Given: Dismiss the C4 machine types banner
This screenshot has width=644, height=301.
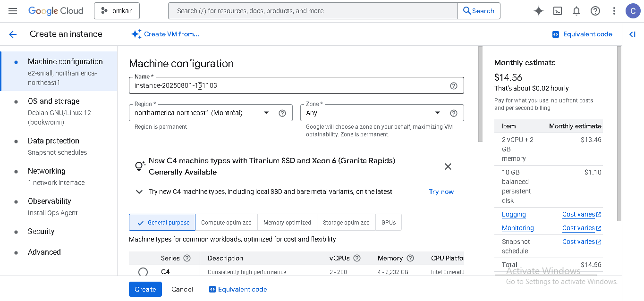Looking at the screenshot, I should 448,167.
